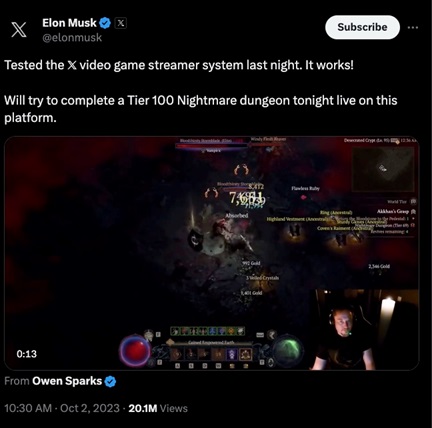The height and width of the screenshot is (428, 432).
Task: Open the three-dot more options menu
Action: coord(413,28)
